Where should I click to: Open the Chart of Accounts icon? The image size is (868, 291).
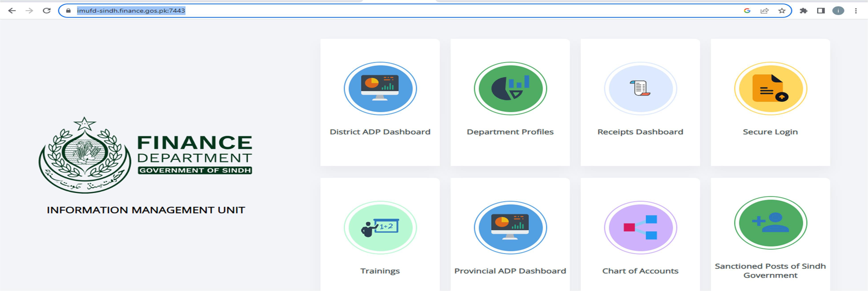click(640, 228)
